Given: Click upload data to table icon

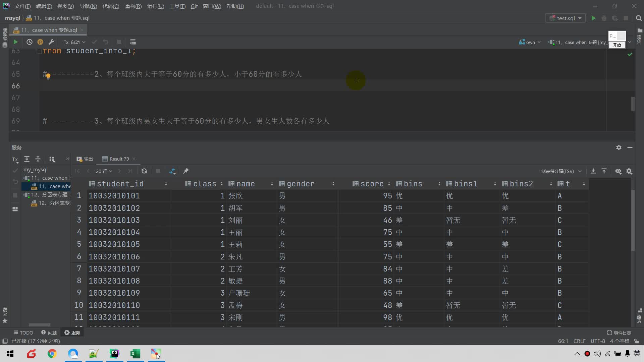Looking at the screenshot, I should pyautogui.click(x=604, y=171).
